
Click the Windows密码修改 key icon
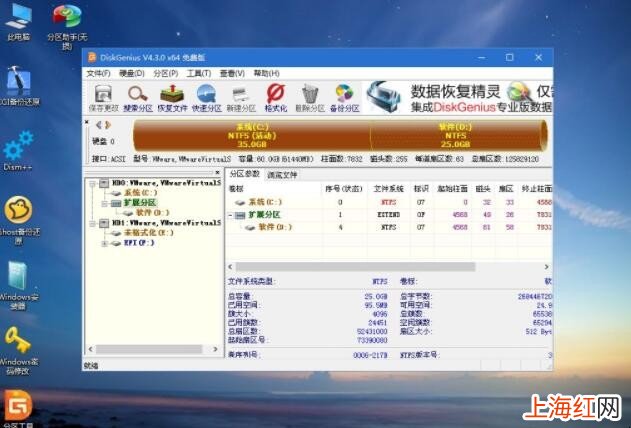pos(19,350)
